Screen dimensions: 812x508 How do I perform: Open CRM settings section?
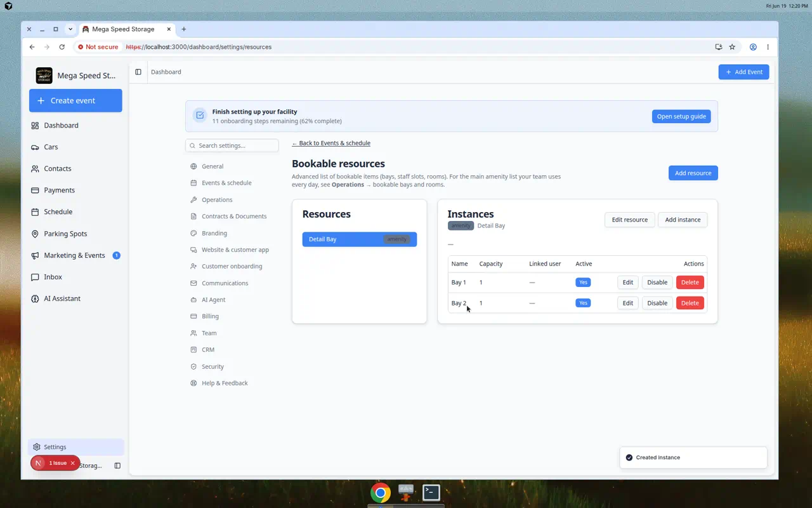coord(207,350)
